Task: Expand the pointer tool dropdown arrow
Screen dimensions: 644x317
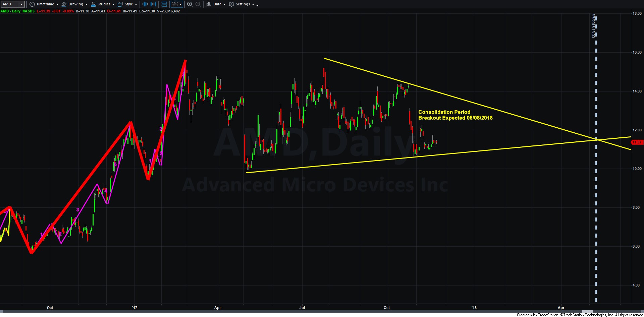Action: [x=181, y=4]
